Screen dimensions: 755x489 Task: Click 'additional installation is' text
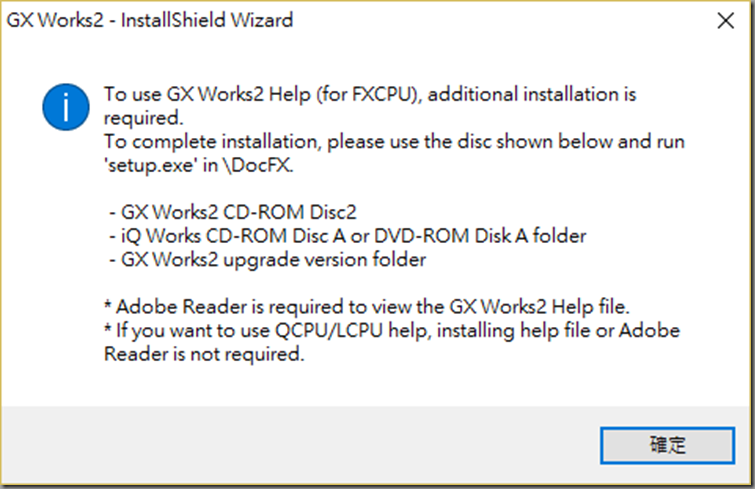[532, 94]
